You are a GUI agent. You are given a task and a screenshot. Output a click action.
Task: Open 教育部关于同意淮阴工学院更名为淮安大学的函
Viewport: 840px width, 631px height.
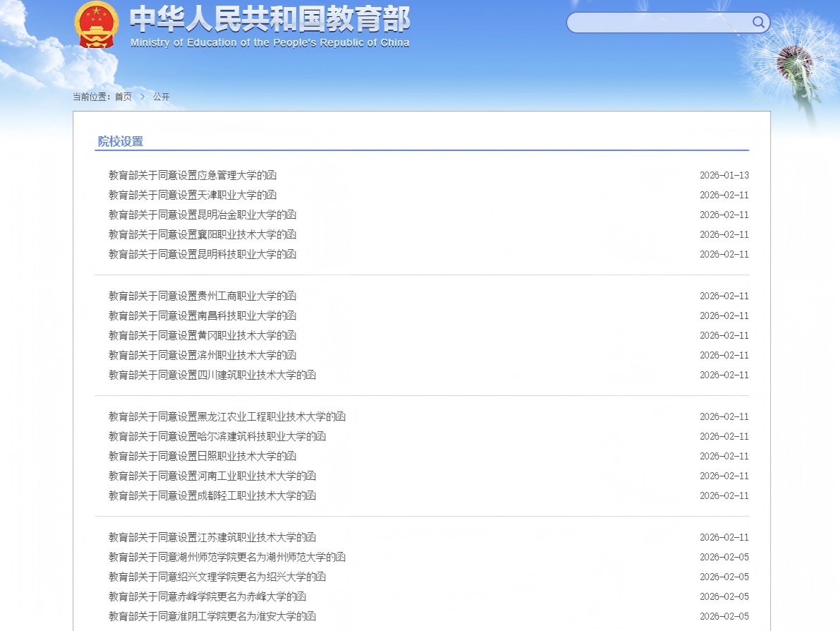(207, 615)
